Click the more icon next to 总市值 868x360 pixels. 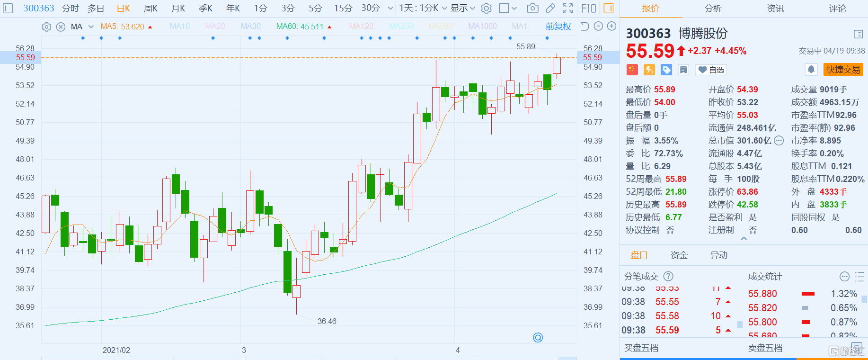[x=779, y=141]
